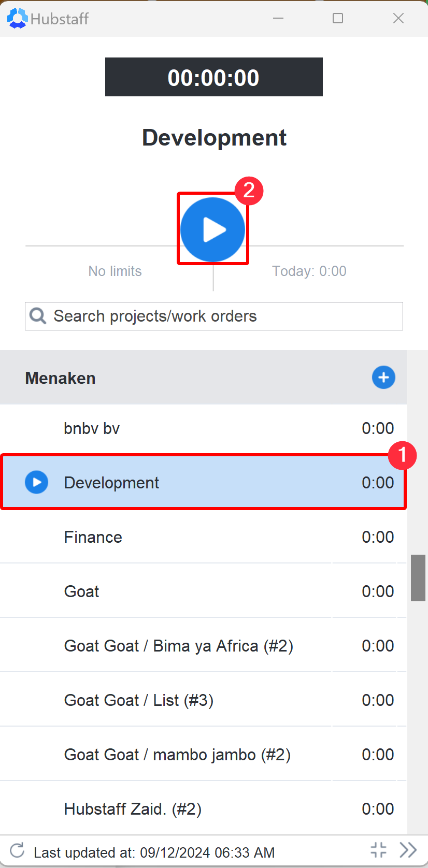Viewport: 428px width, 868px height.
Task: Select the Finance project
Action: coord(93,538)
